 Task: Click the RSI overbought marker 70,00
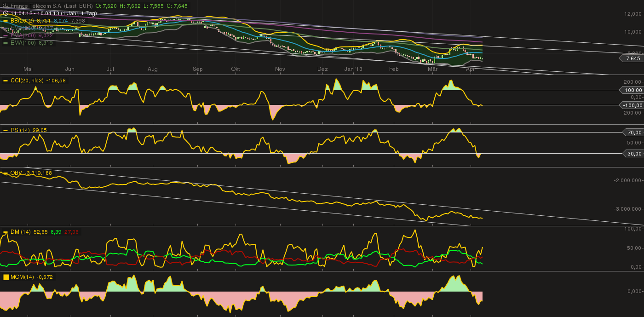tap(633, 133)
